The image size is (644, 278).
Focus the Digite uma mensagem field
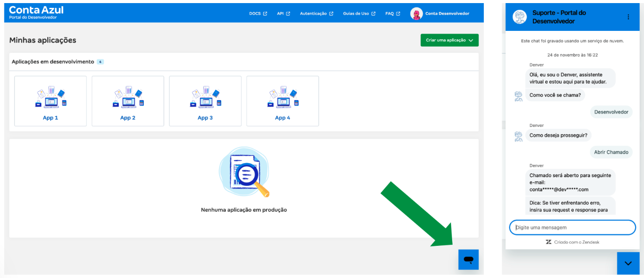573,227
